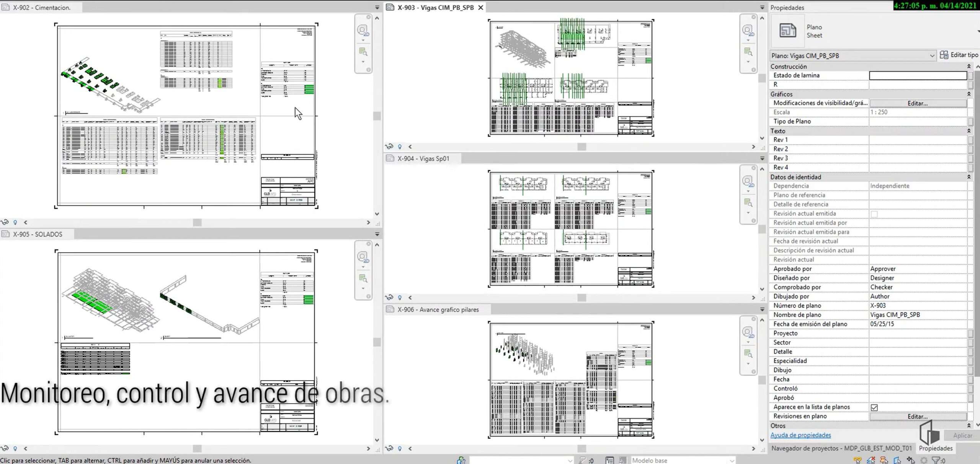The width and height of the screenshot is (980, 464).
Task: Toggle Select Links icon in status bar
Action: (x=857, y=460)
